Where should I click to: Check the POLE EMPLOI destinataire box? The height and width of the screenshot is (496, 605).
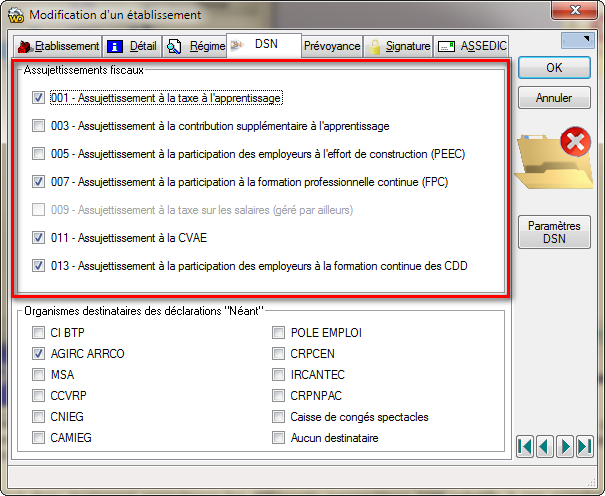[x=278, y=333]
